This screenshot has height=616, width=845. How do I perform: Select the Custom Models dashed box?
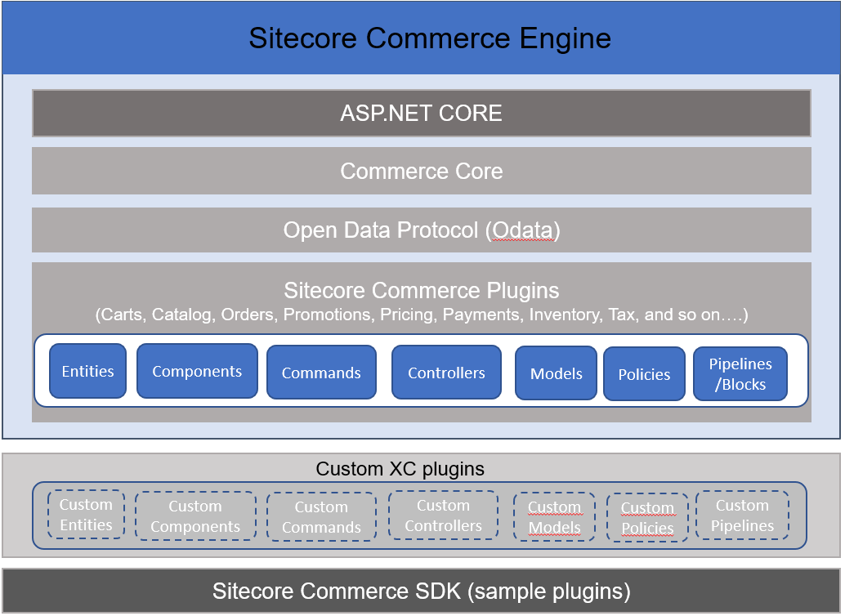pos(554,517)
